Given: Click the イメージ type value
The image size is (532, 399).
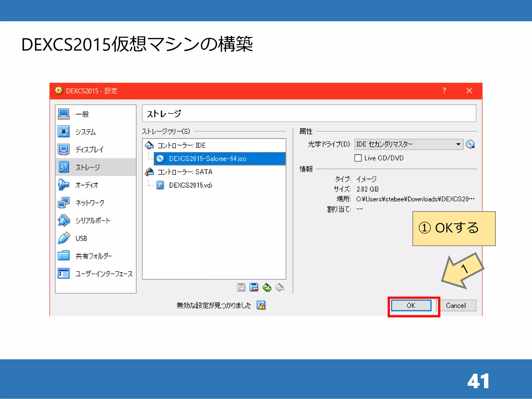Looking at the screenshot, I should point(366,179).
